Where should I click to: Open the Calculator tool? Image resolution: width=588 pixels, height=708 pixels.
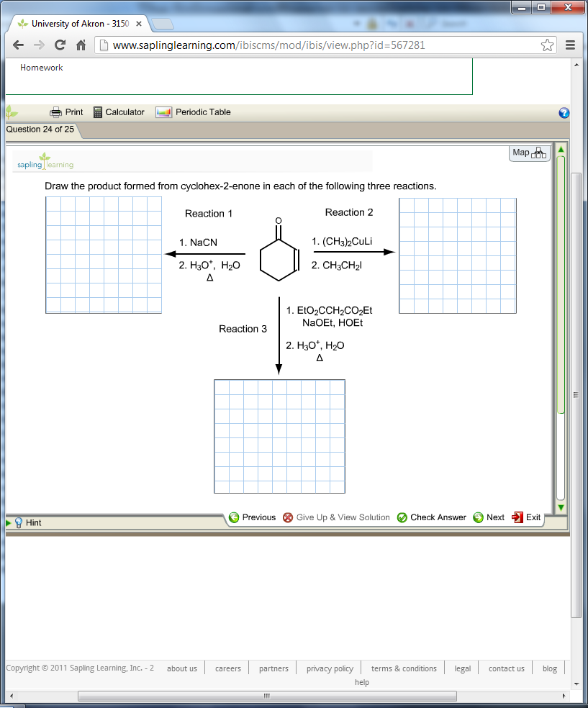click(118, 112)
